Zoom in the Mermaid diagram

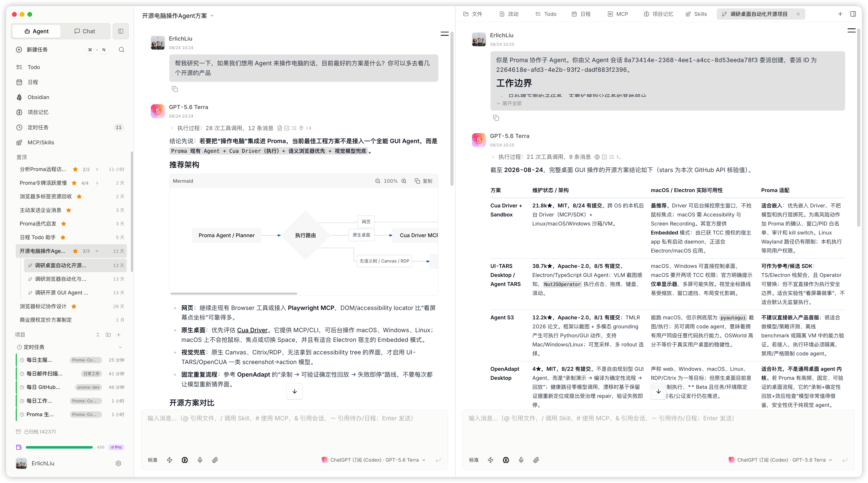point(404,181)
